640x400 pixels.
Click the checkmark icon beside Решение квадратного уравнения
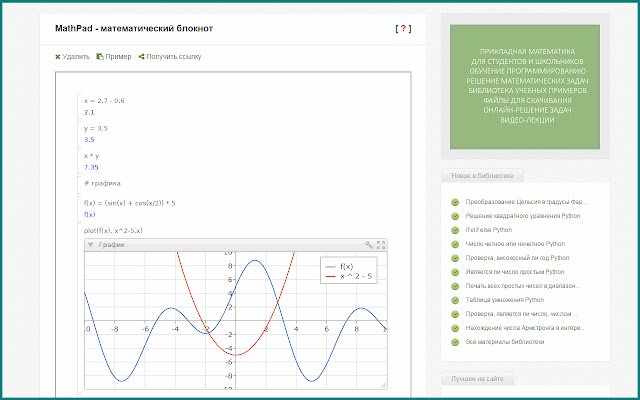(455, 216)
